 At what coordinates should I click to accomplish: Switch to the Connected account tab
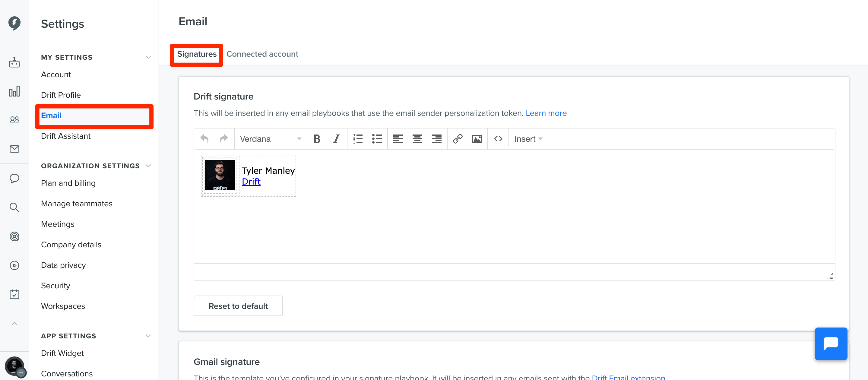pyautogui.click(x=262, y=54)
